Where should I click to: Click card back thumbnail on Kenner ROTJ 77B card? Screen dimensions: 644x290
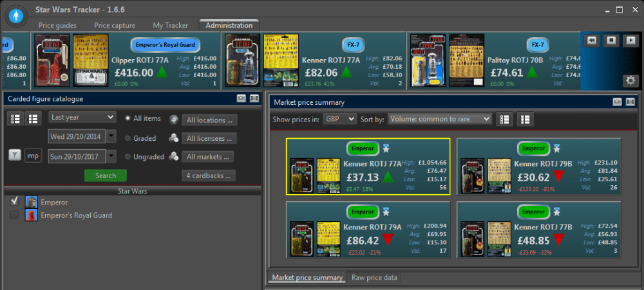(x=500, y=239)
